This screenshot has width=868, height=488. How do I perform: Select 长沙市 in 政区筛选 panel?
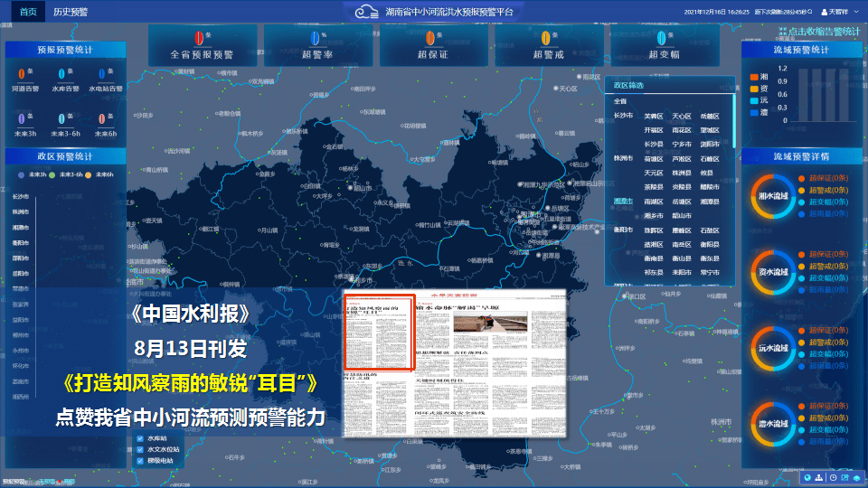(623, 116)
